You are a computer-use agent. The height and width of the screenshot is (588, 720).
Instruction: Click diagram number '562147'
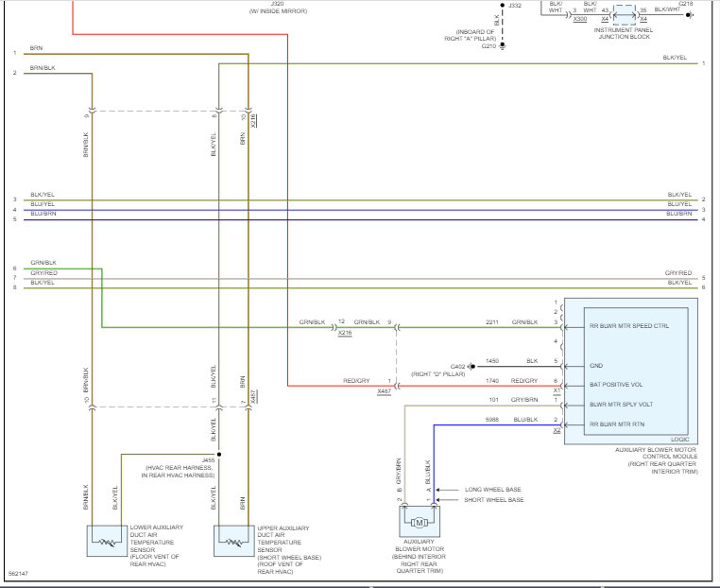click(x=18, y=574)
